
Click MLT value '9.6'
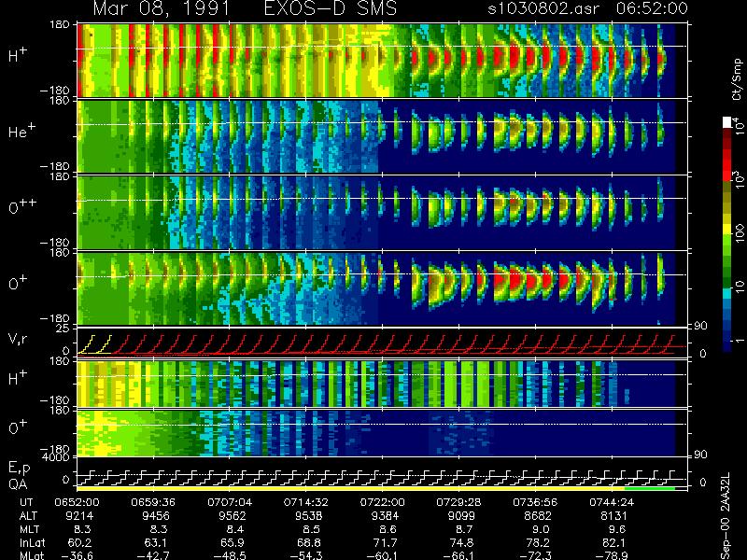[617, 529]
